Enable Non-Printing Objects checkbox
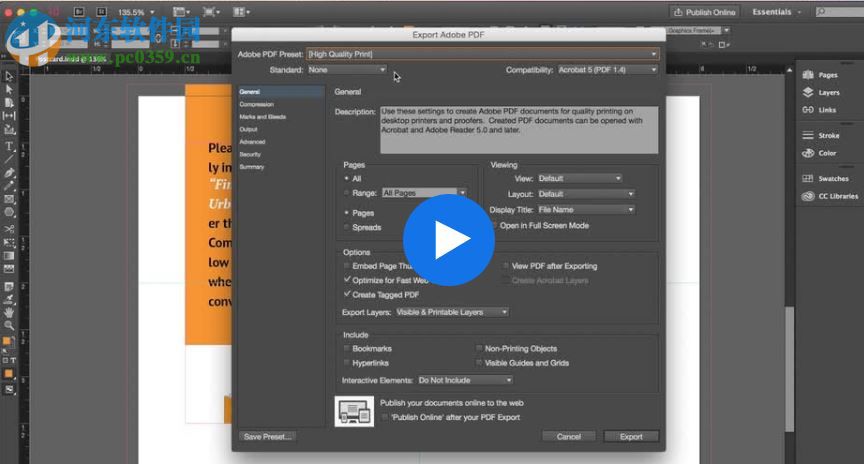Image resolution: width=864 pixels, height=464 pixels. pyautogui.click(x=479, y=348)
